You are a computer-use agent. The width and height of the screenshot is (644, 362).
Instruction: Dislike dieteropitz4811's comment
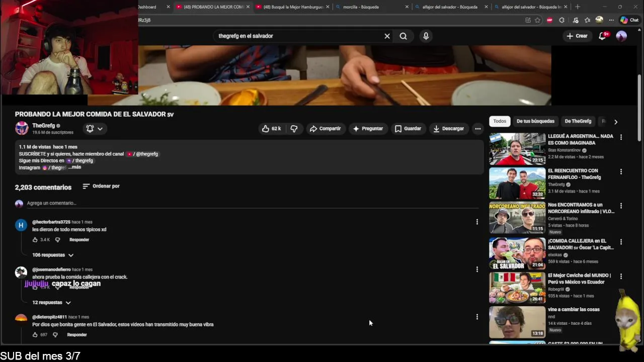pos(55,335)
